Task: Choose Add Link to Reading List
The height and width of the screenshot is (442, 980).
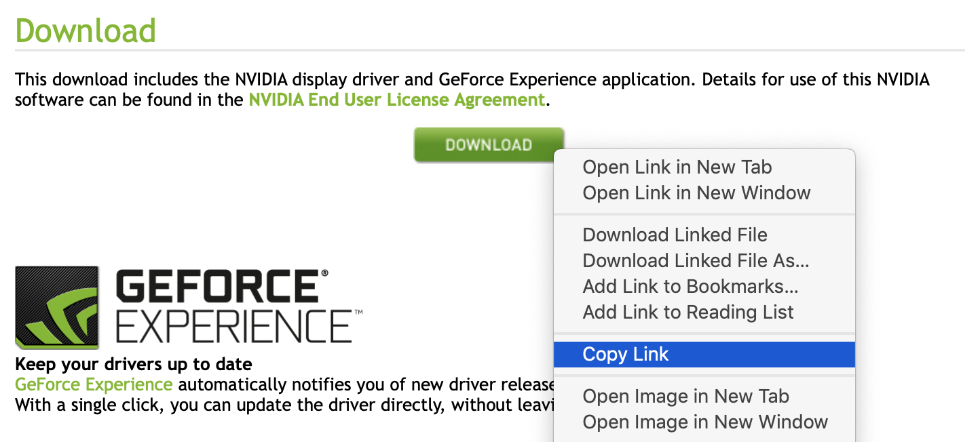Action: [x=687, y=313]
